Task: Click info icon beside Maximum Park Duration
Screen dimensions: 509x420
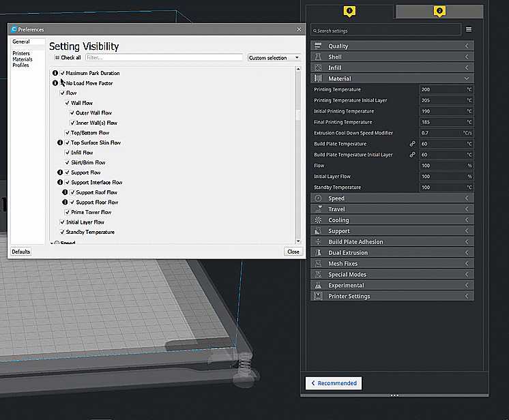Action: pyautogui.click(x=55, y=73)
